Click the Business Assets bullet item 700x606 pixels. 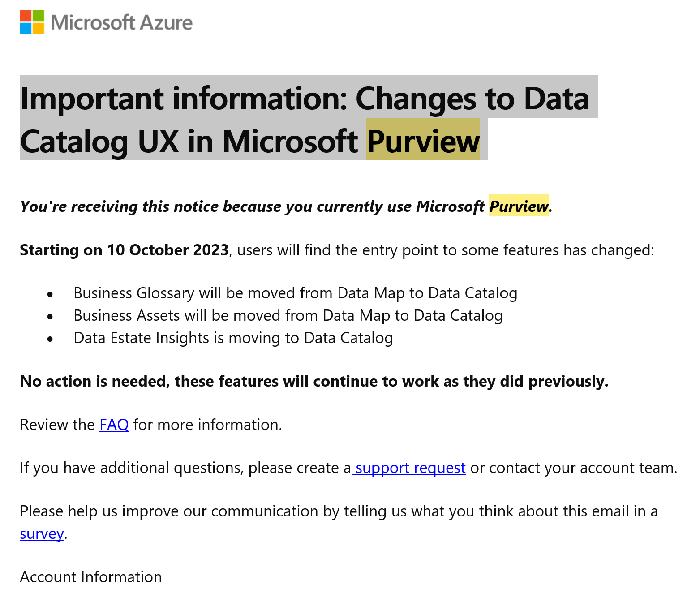click(x=288, y=315)
